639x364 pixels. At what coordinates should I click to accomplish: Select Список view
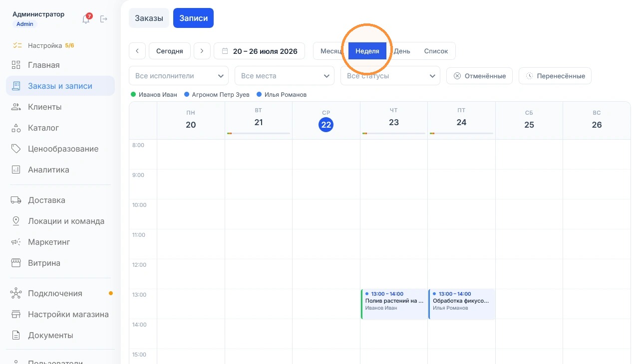click(x=436, y=51)
